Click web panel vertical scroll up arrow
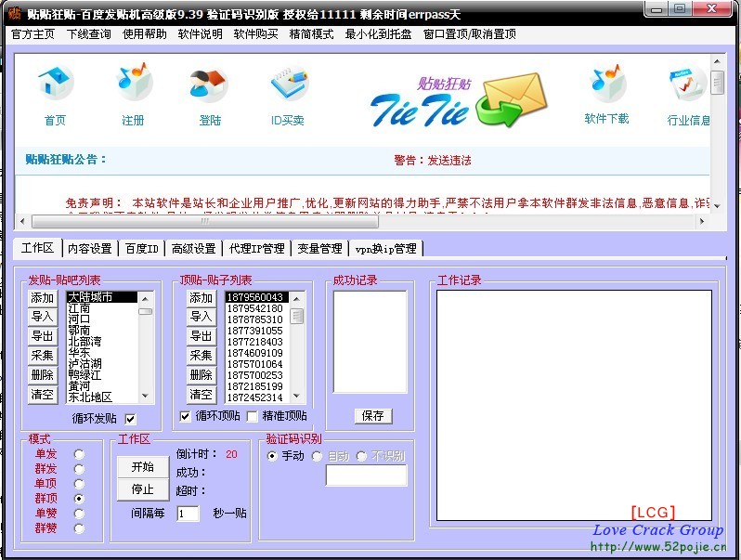The width and height of the screenshot is (741, 560). click(x=718, y=61)
